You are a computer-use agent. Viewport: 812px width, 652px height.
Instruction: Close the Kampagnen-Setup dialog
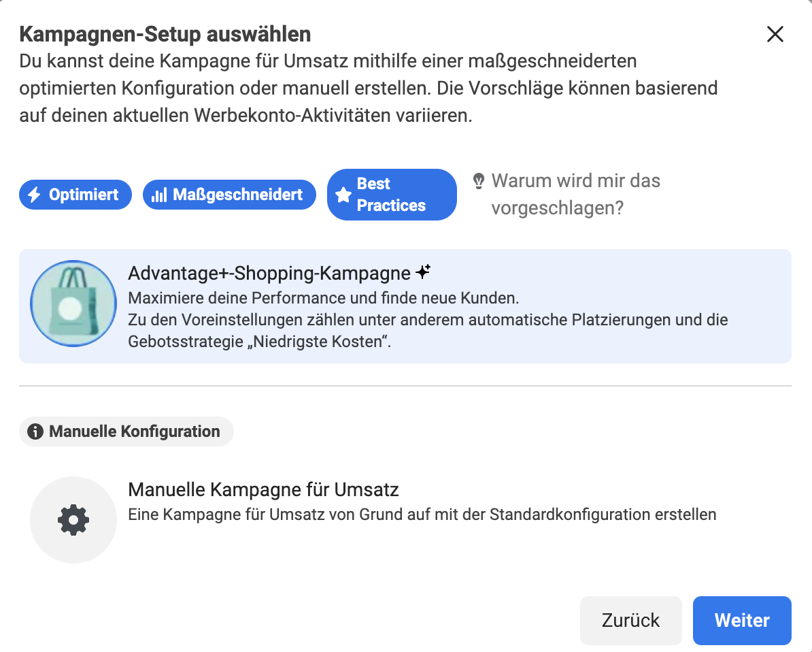[x=775, y=34]
